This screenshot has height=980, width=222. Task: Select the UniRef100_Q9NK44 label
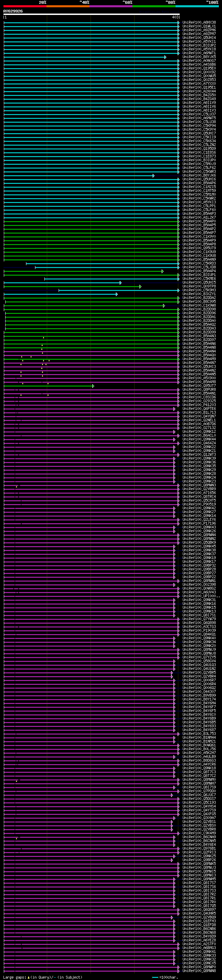pos(199,439)
